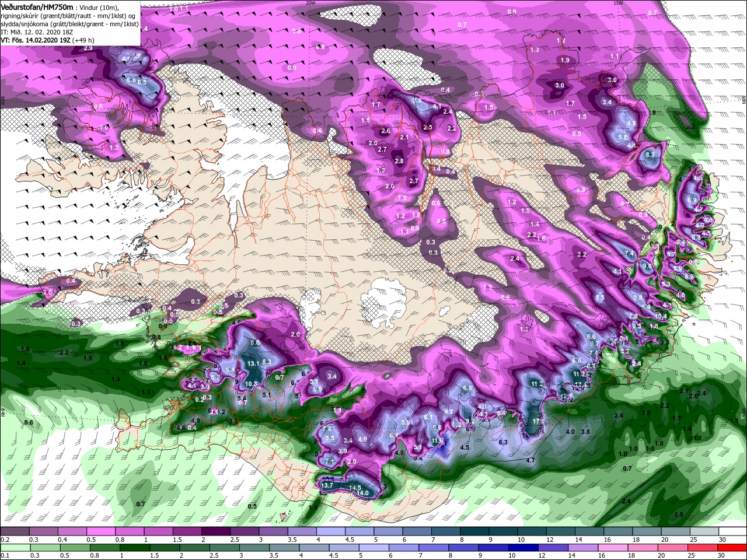Click the 11.2 precipitation value
Screen dimensions: 747x560
point(579,374)
